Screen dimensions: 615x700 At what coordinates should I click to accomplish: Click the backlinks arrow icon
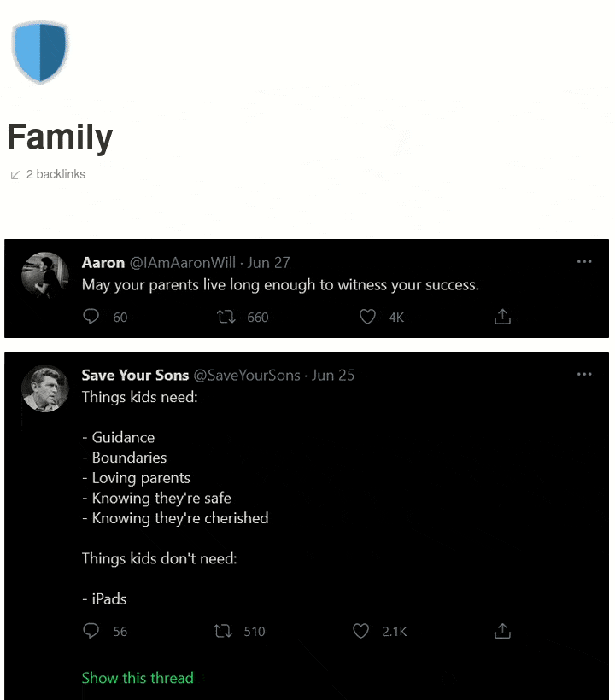click(14, 174)
